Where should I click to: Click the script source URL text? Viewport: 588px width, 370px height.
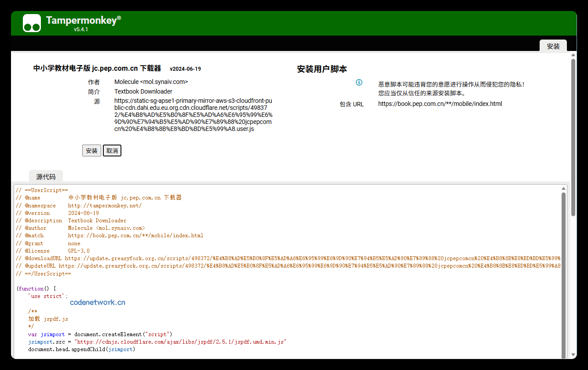coord(193,115)
